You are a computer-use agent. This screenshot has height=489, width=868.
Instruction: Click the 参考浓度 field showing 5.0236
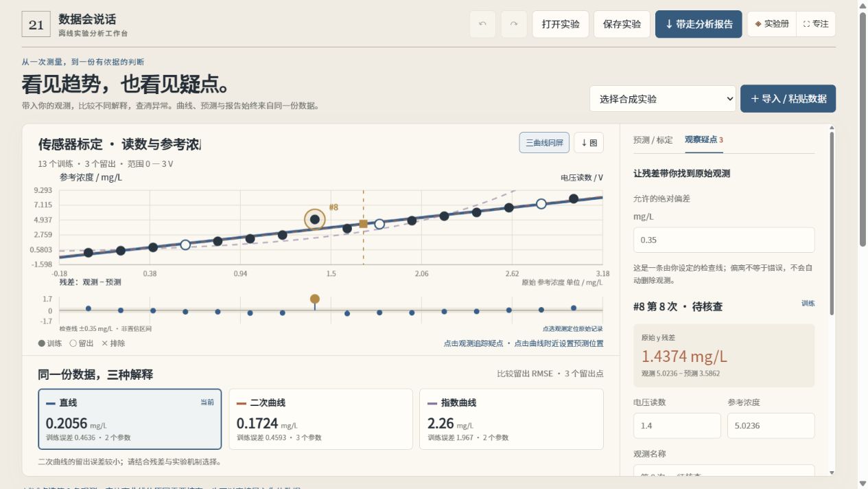pos(771,426)
